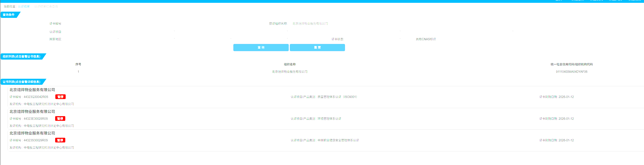Click 暂停 badge beside 44323Q30042R0S
Screen dimensions: 644x165
click(60, 97)
